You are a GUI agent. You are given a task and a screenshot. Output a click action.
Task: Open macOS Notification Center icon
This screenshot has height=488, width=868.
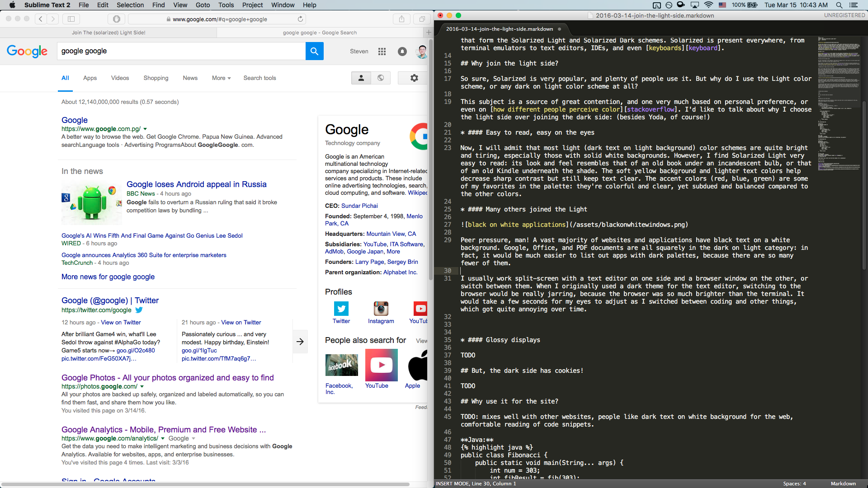(x=854, y=5)
